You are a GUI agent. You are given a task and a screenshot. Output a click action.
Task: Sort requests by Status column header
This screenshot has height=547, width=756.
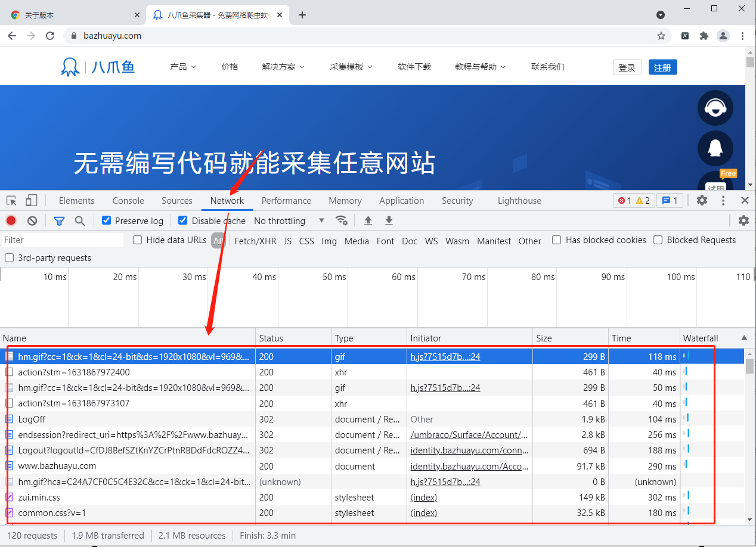pos(293,338)
